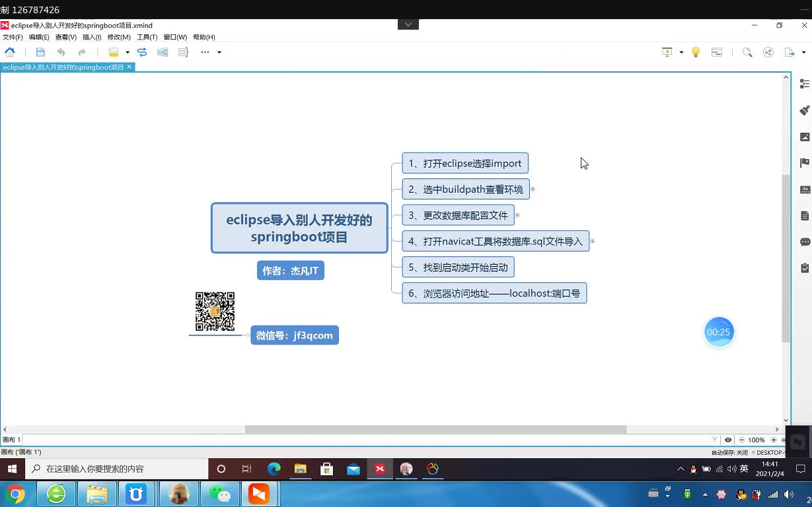Open WeChat from the taskbar
Viewport: 812px width, 507px height.
[x=219, y=493]
